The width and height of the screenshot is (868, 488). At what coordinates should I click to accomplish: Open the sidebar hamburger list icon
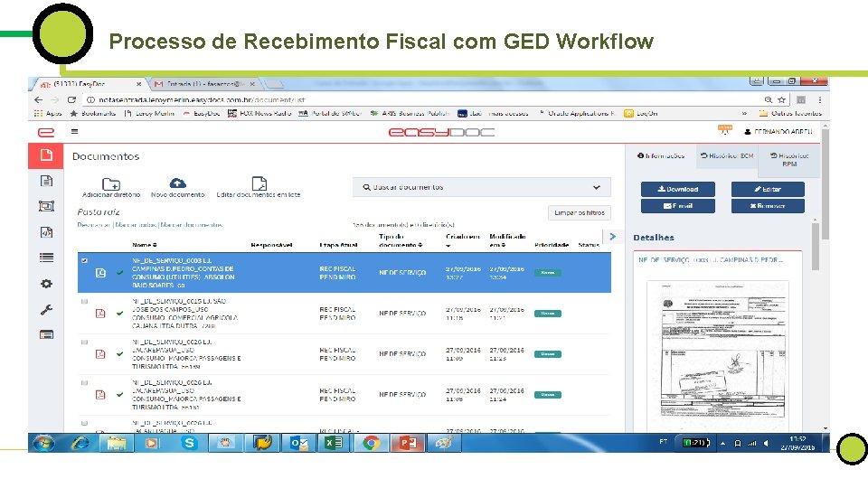pos(46,258)
